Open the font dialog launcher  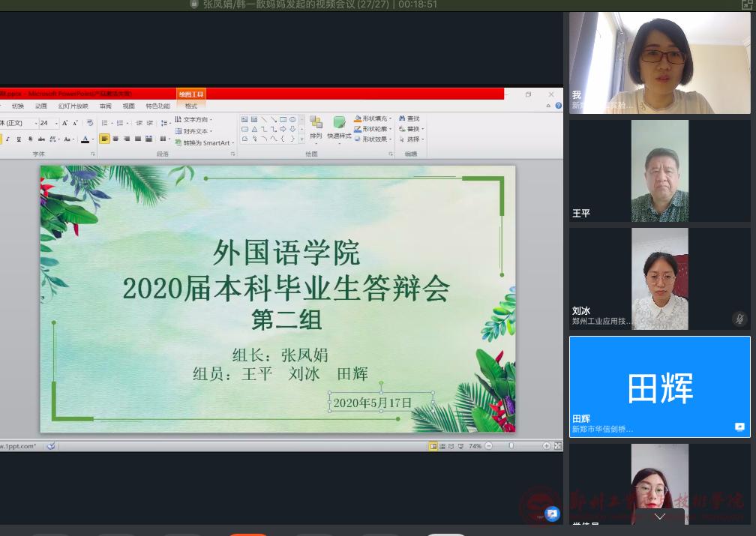pyautogui.click(x=93, y=154)
